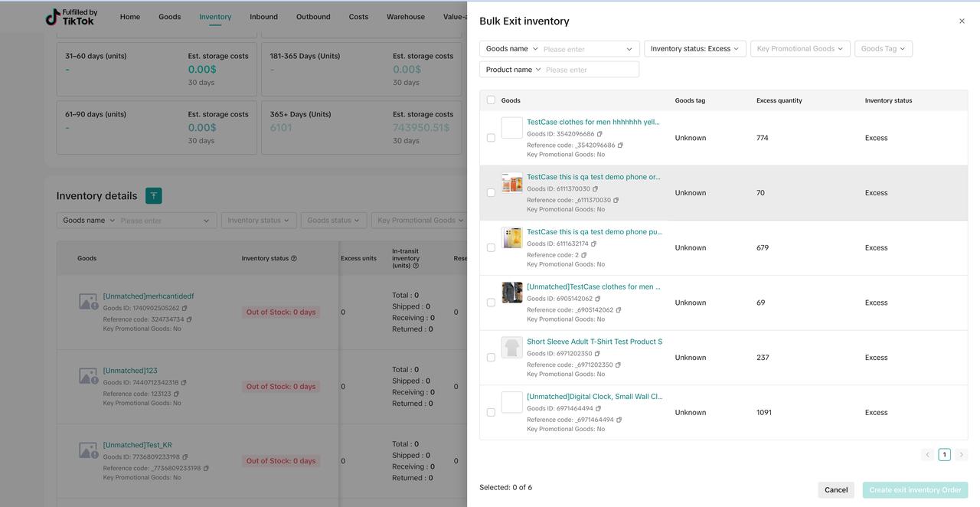Click Fulfilled by TikTok logo
Image resolution: width=980 pixels, height=507 pixels.
pos(71,17)
